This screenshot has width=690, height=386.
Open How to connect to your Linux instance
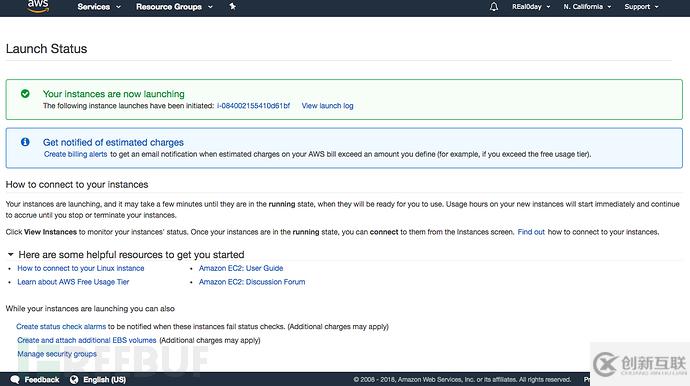click(x=81, y=268)
